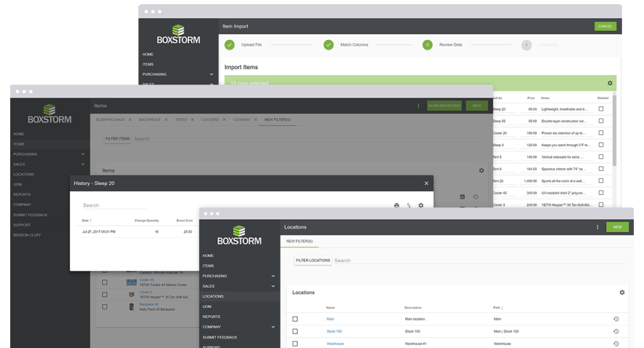
Task: Remove the Coolers filter tab
Action: (x=224, y=120)
